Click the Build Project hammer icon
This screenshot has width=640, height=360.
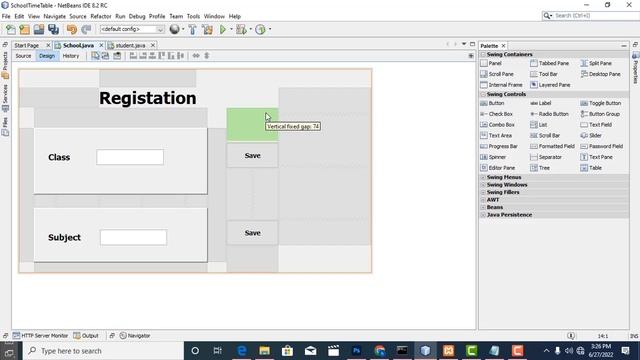192,29
